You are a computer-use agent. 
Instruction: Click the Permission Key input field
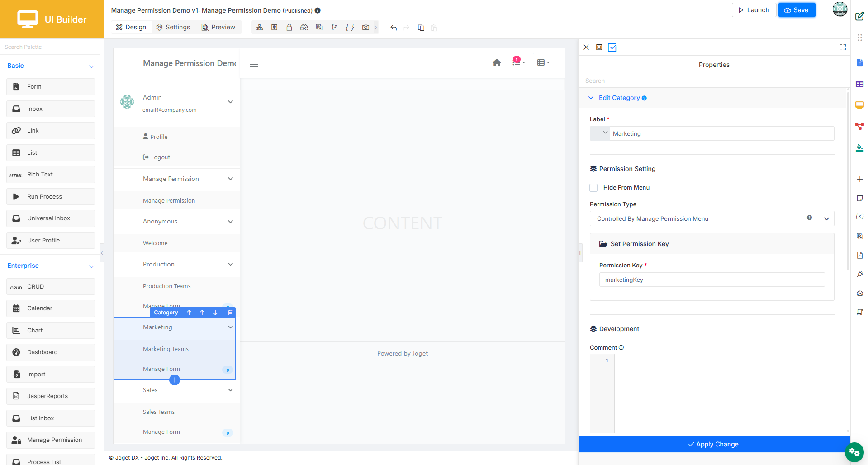pyautogui.click(x=712, y=280)
